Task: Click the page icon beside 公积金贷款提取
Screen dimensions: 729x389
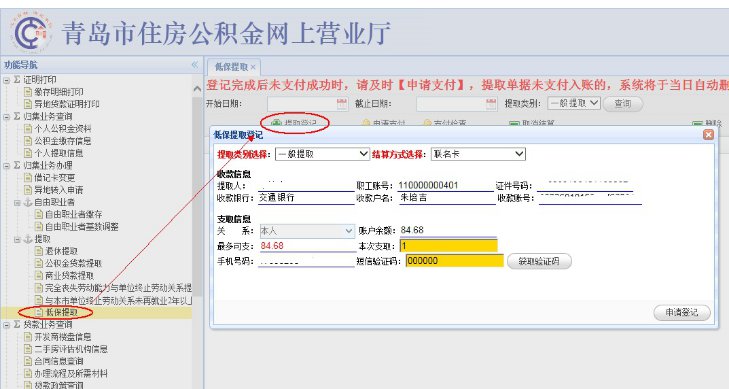Action: [x=39, y=264]
